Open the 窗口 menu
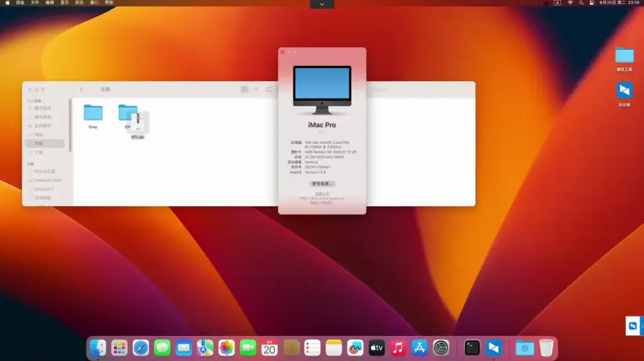The image size is (644, 361). 94,3
